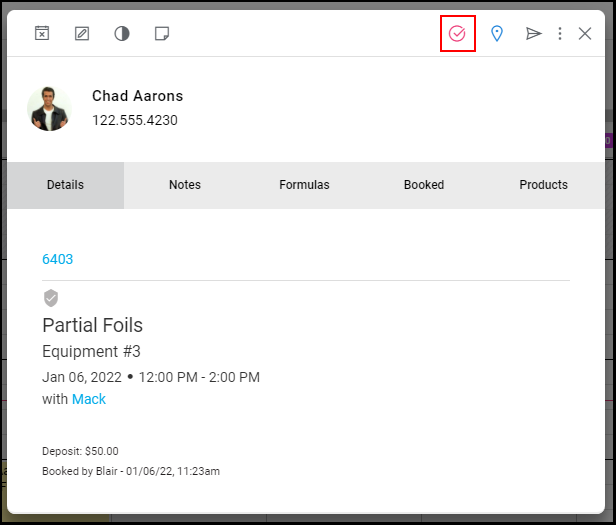This screenshot has width=616, height=525.
Task: Click the gray shield checkmark icon
Action: point(51,298)
